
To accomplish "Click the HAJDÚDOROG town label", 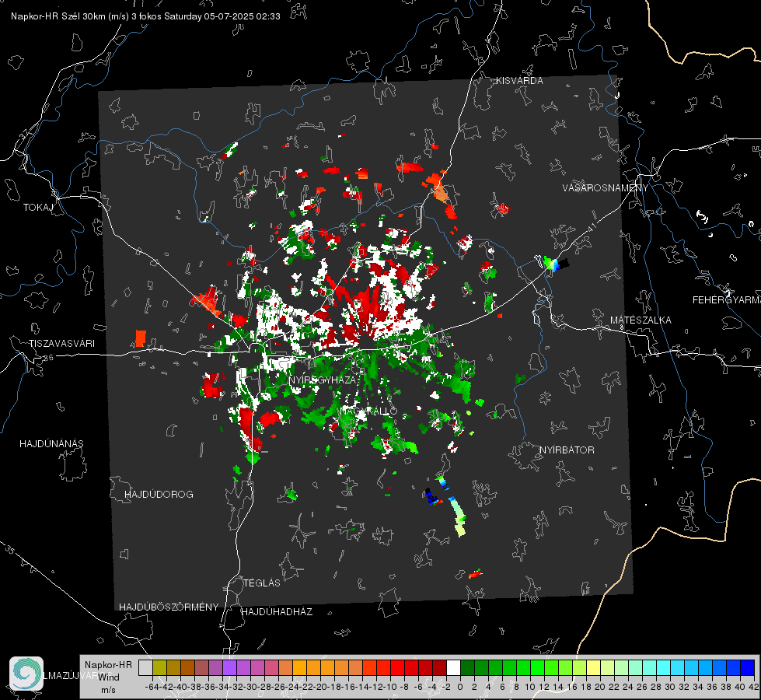I will coord(159,495).
